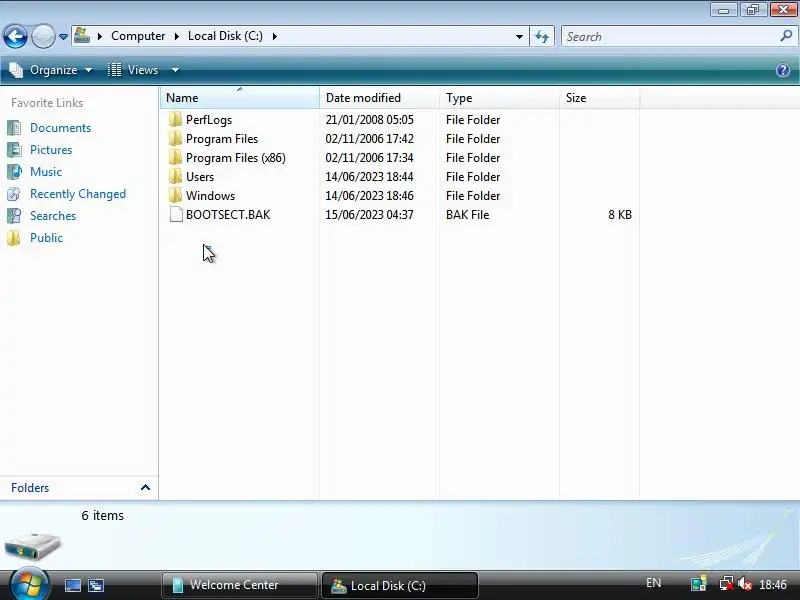Expand the arrow after Local Disk (C:)
Viewport: 800px width, 600px height.
click(274, 36)
